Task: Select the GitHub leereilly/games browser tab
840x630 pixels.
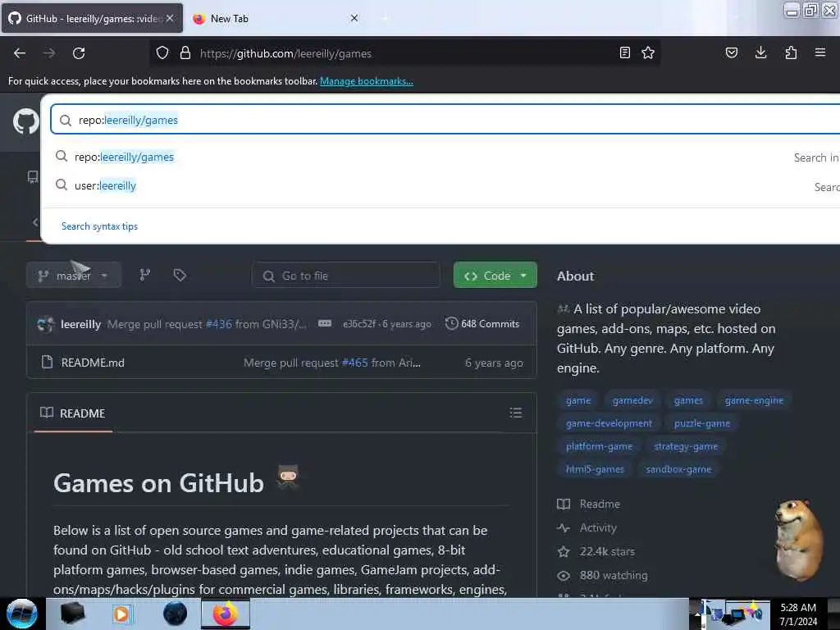Action: [x=92, y=18]
